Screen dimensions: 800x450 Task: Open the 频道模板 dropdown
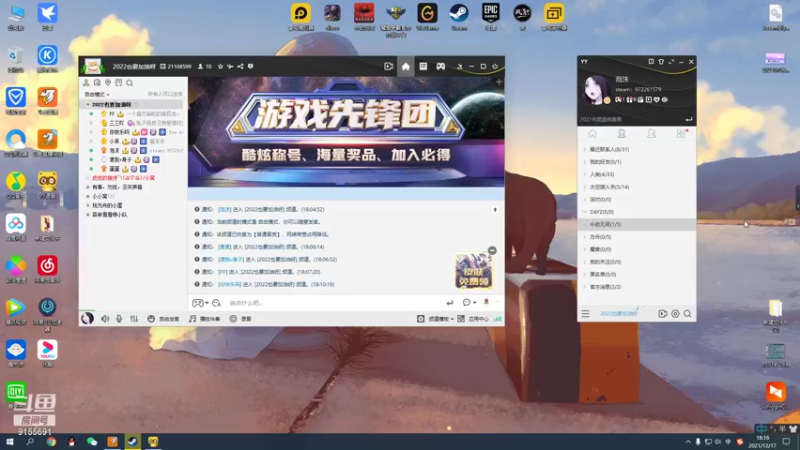coord(435,319)
